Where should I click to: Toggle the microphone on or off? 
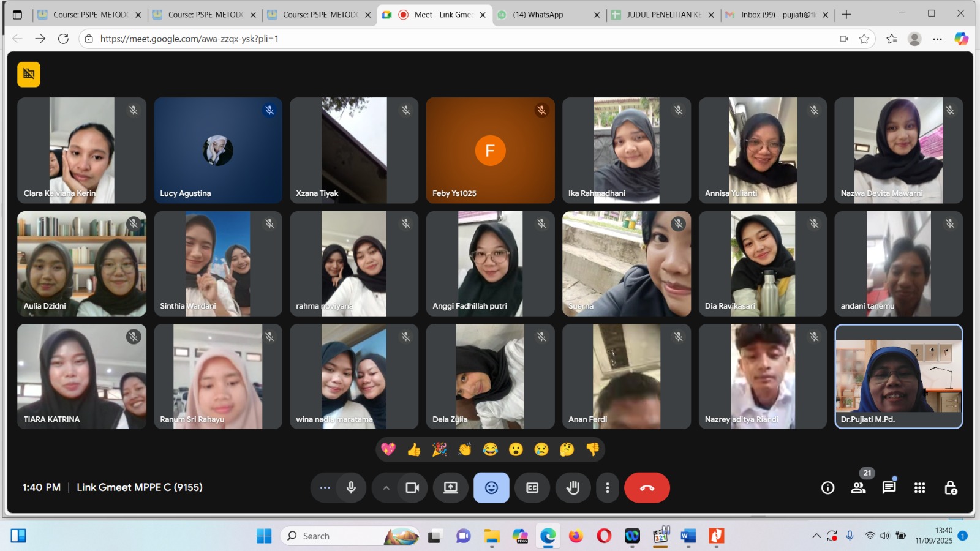(351, 488)
